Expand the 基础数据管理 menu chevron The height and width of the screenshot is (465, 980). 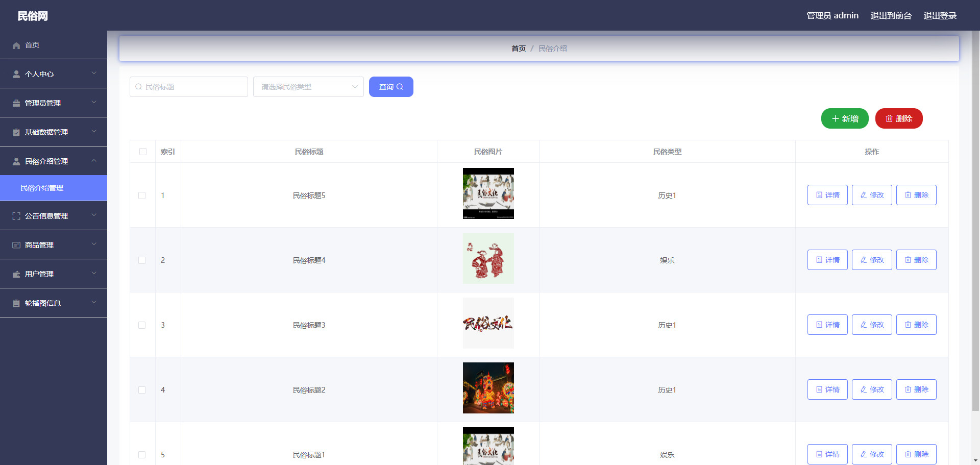(94, 132)
